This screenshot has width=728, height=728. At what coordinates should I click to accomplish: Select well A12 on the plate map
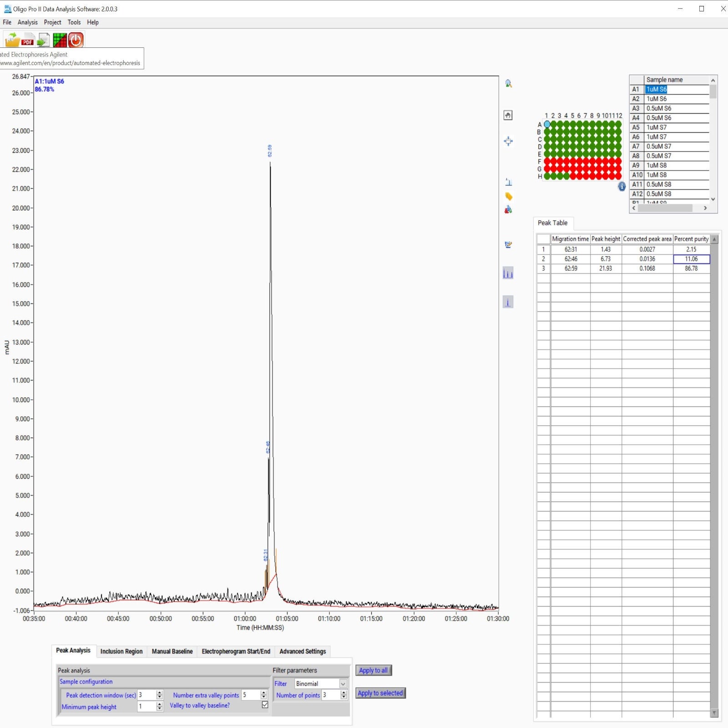[x=618, y=124]
